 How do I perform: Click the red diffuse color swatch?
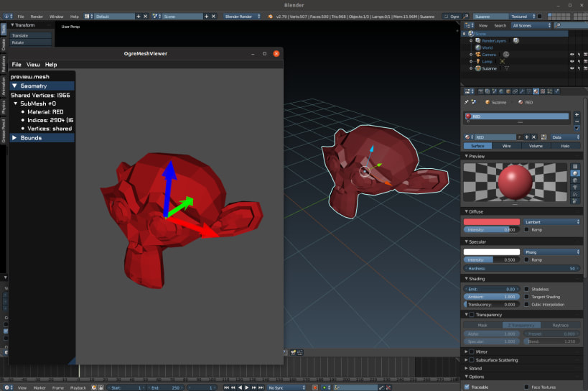[x=493, y=222]
